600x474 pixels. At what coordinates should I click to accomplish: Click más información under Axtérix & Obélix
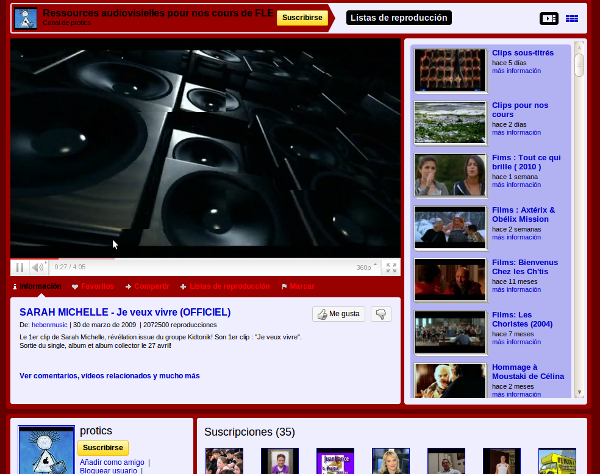(x=517, y=238)
